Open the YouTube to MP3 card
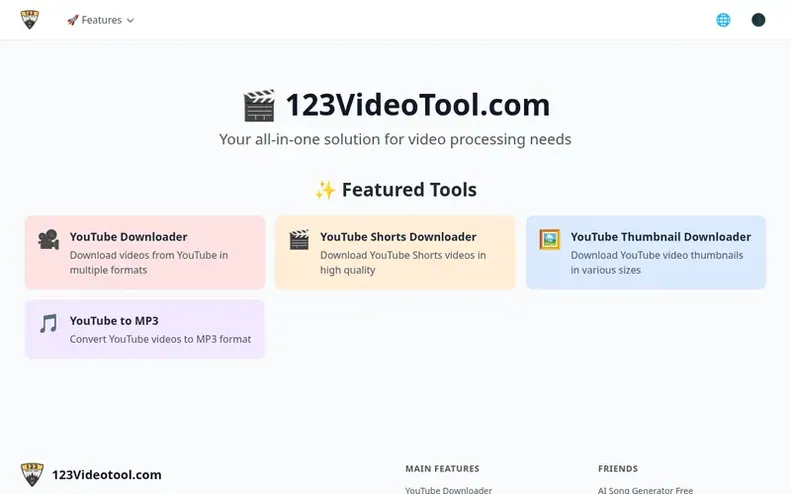 click(x=145, y=329)
